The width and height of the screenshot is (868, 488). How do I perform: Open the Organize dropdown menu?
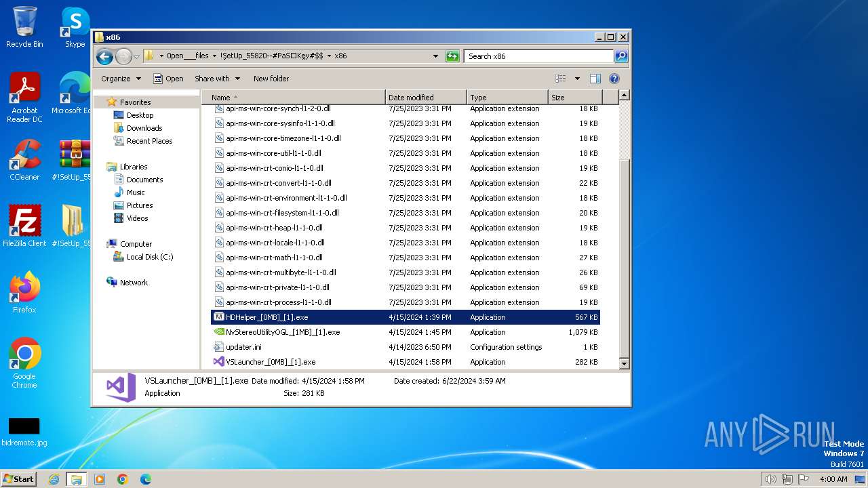click(121, 79)
